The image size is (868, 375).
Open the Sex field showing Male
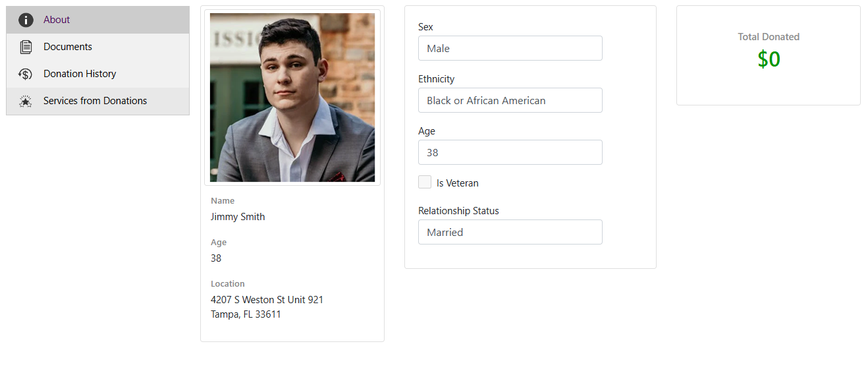click(x=510, y=48)
